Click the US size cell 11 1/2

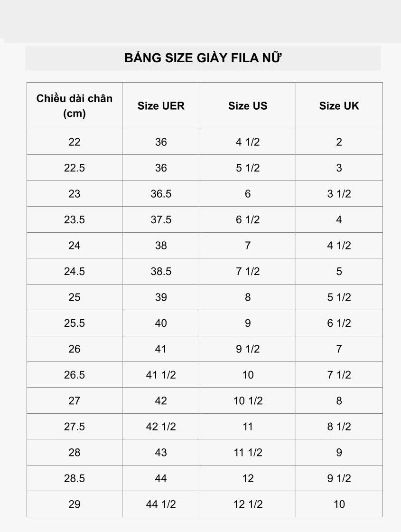(248, 452)
